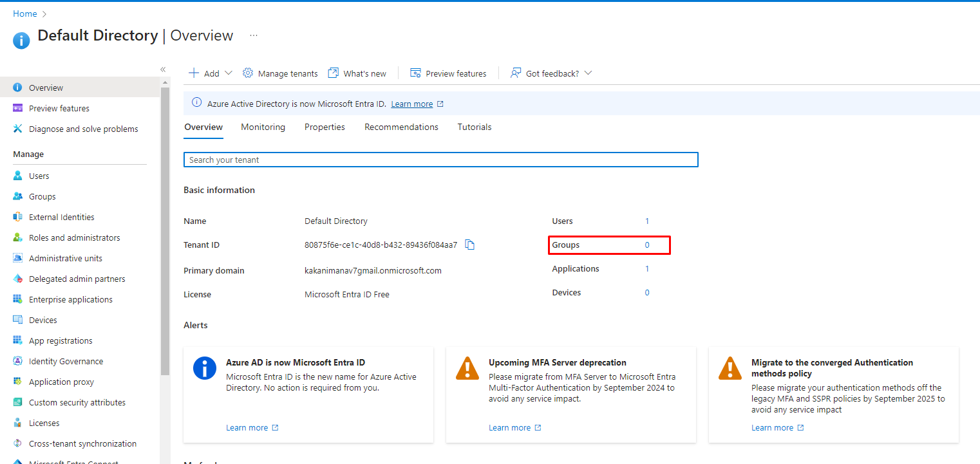980x464 pixels.
Task: Click the Delegated admin partners icon
Action: pyautogui.click(x=17, y=279)
